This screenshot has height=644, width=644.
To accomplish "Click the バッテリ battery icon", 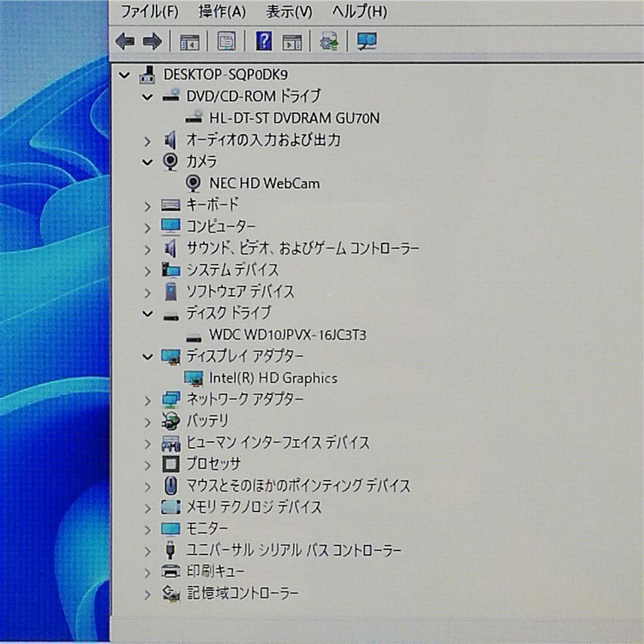I will pyautogui.click(x=171, y=421).
